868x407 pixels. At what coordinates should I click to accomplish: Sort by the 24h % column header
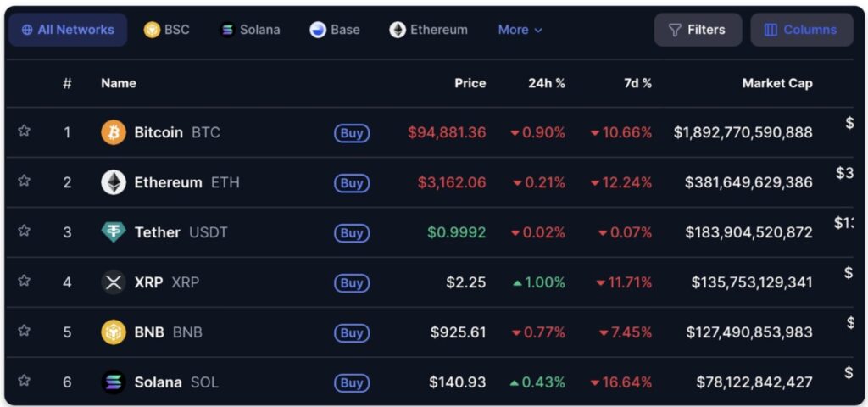(546, 83)
